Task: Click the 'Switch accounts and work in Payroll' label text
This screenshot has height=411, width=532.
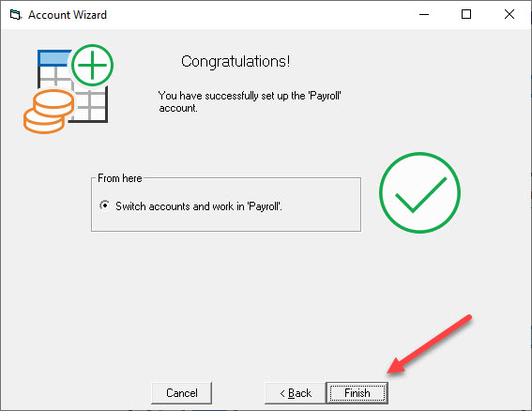Action: click(199, 206)
